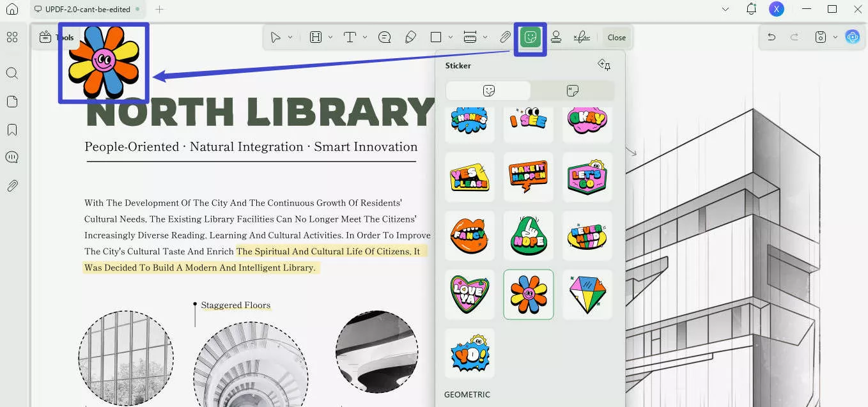Click the highlighted text 'Was Decided To Build'
The height and width of the screenshot is (407, 868).
pyautogui.click(x=128, y=268)
